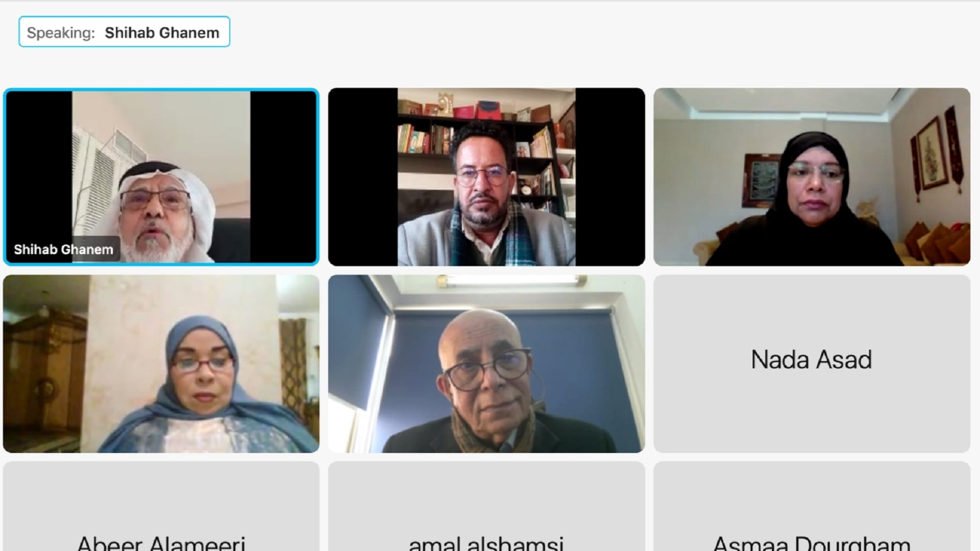Image resolution: width=980 pixels, height=551 pixels.
Task: Open the Speaking indicator box
Action: (124, 32)
